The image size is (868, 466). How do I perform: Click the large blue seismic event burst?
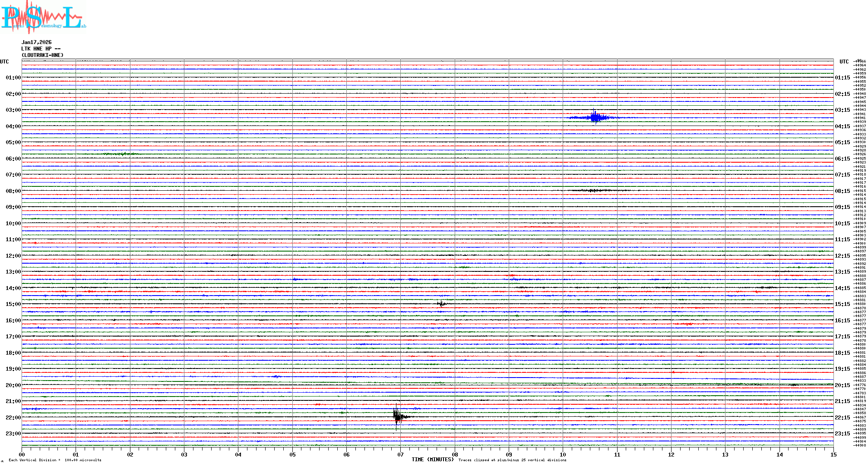point(596,117)
